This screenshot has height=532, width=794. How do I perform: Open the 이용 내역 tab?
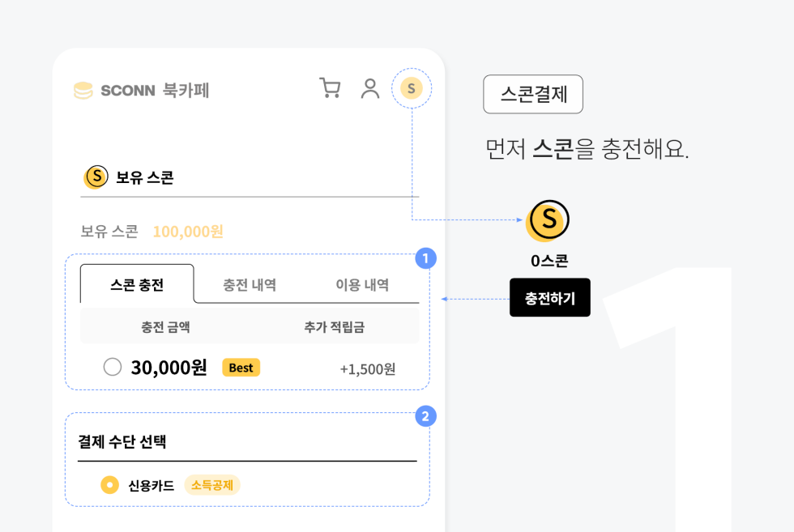[x=363, y=284]
